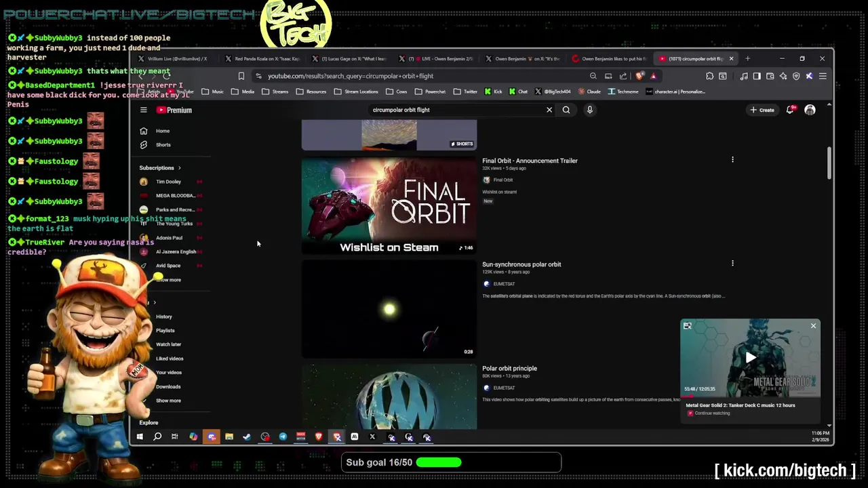Open options for Final Orbit trailer
Image resolution: width=868 pixels, height=488 pixels.
(732, 159)
